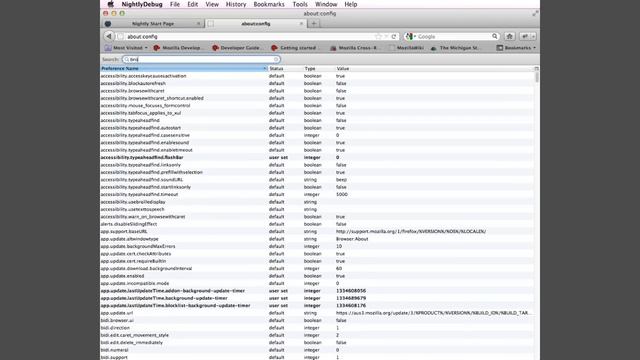Click the Apple menu icon

110,4
